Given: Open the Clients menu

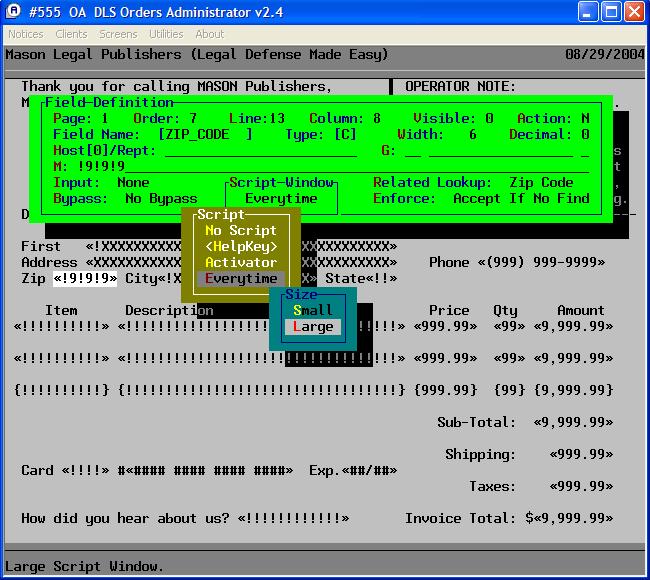Looking at the screenshot, I should coord(71,34).
